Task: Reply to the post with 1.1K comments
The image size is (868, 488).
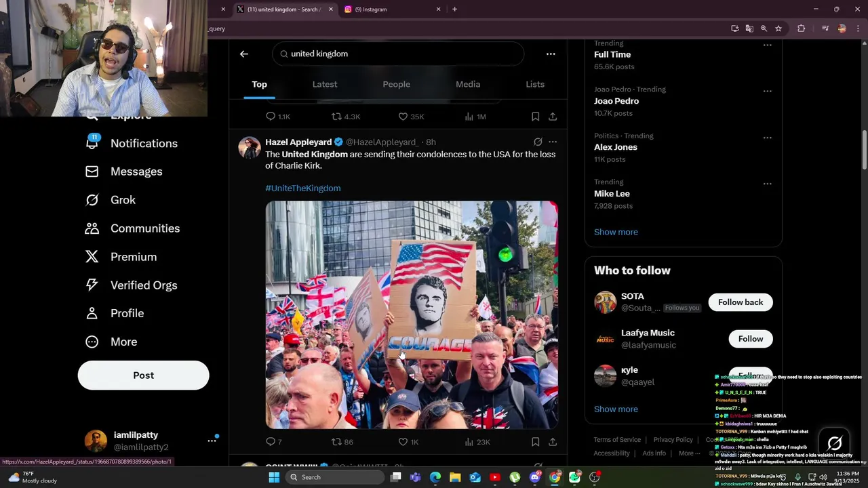Action: pyautogui.click(x=278, y=117)
